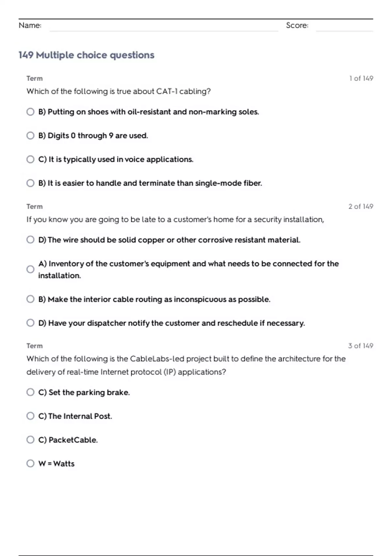This screenshot has width=392, height=556.
Task: Choose 'Inventory of the customer's equipment' radio
Action: point(30,269)
